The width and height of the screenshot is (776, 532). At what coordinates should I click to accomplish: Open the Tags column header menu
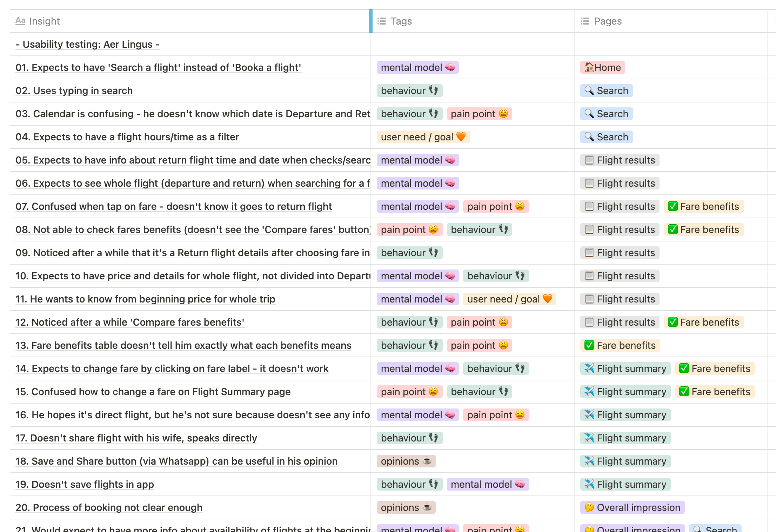click(401, 21)
